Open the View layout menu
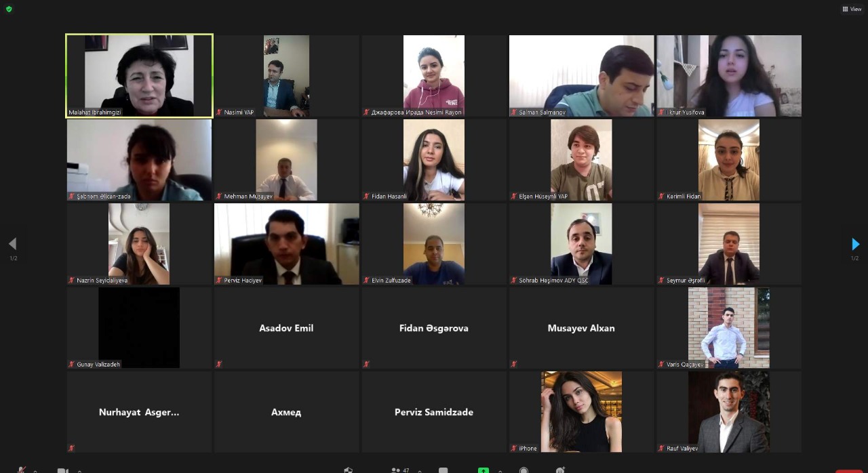This screenshot has width=868, height=473. 852,9
